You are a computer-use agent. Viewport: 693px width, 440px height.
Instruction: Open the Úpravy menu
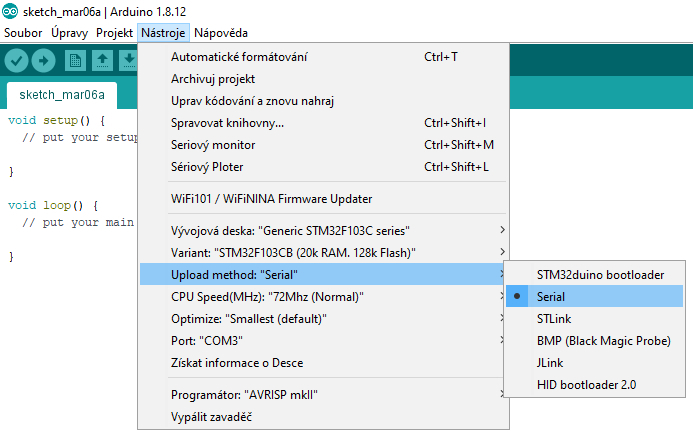(69, 33)
